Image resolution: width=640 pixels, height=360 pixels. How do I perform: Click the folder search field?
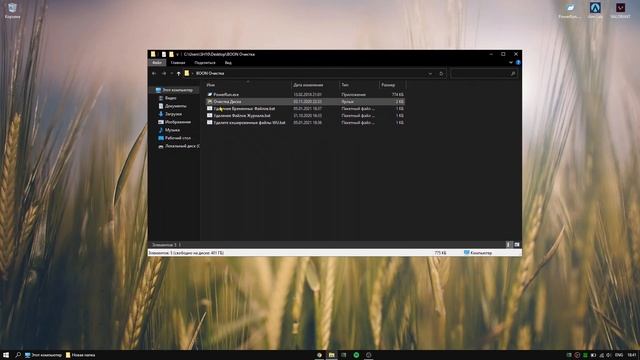pos(484,73)
